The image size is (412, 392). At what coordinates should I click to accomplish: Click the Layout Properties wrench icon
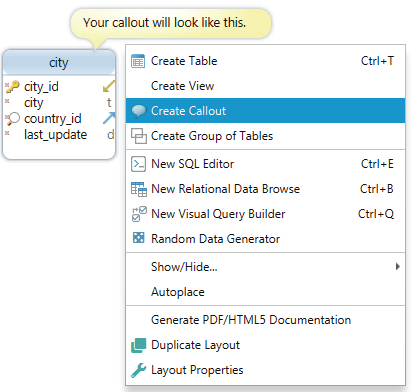pyautogui.click(x=138, y=370)
